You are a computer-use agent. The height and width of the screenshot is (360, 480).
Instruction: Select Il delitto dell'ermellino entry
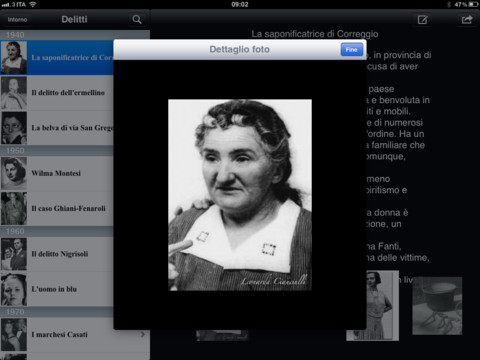coord(57,93)
